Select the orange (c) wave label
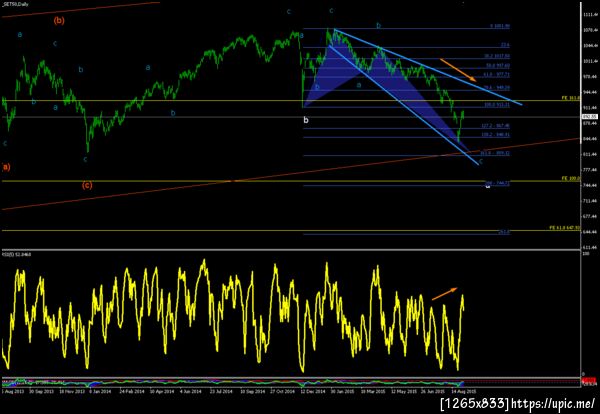Screen dimensions: 600x414 [87, 186]
